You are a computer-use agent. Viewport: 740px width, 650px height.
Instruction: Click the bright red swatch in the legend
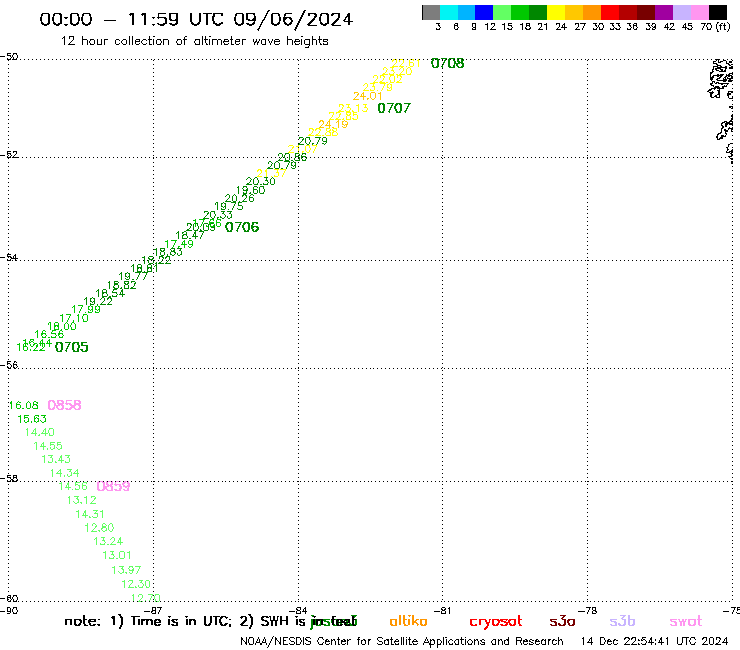610,12
